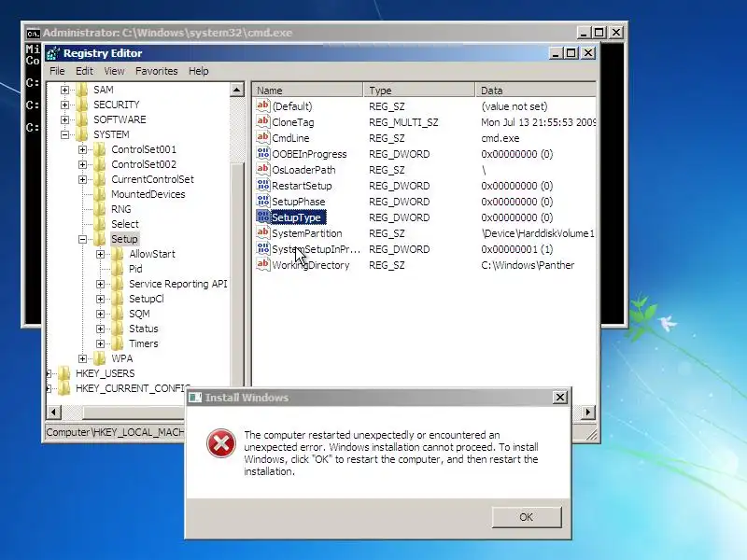The width and height of the screenshot is (747, 560).
Task: Click the OsLoaderPath value icon
Action: coord(263,169)
